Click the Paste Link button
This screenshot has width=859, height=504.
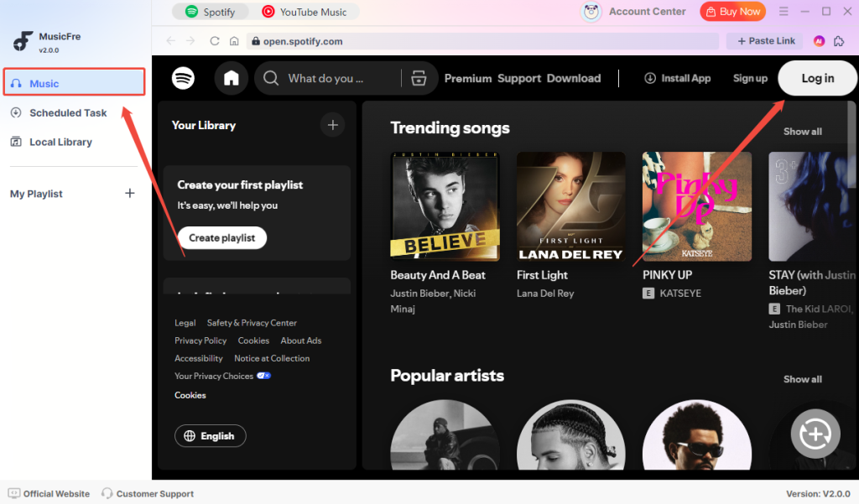765,41
